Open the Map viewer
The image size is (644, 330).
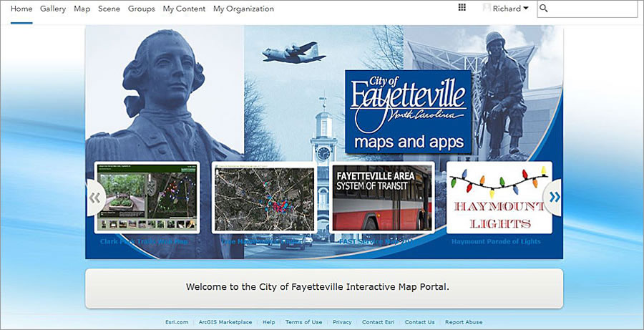[82, 9]
